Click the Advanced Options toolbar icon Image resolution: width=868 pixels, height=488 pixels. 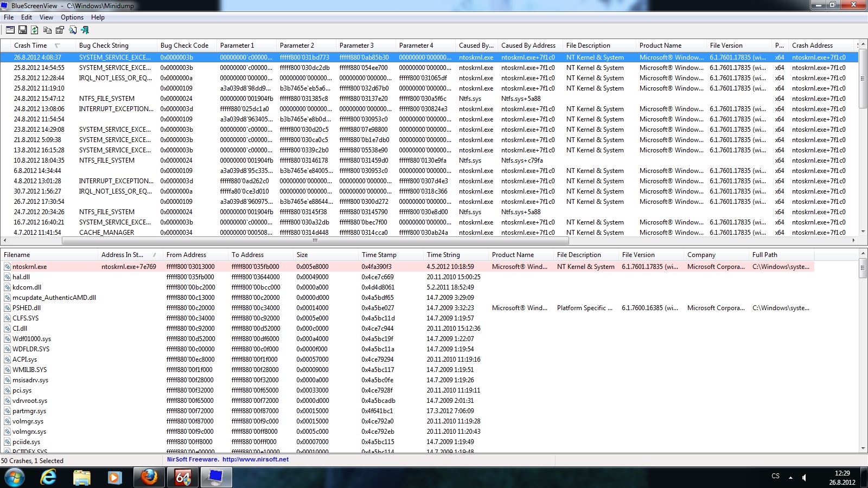[10, 30]
